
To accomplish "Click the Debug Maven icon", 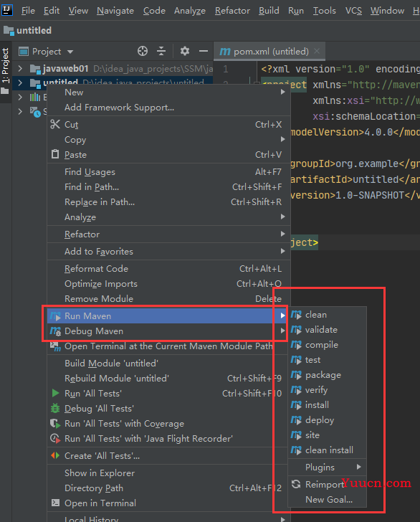I will [55, 331].
